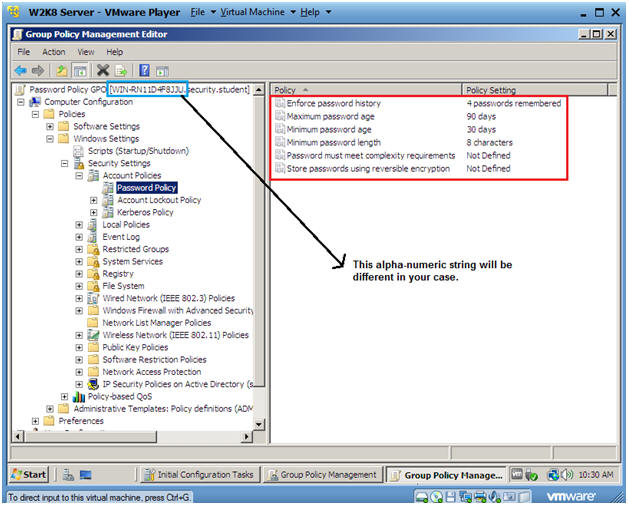Screen dimensions: 628x505
Task: Click the Policy-based QoS chart icon
Action: pyautogui.click(x=79, y=396)
